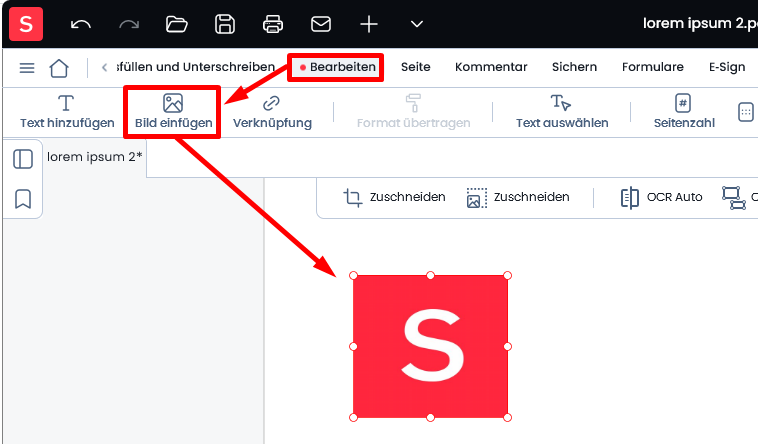
Task: Print the document
Action: pyautogui.click(x=273, y=24)
